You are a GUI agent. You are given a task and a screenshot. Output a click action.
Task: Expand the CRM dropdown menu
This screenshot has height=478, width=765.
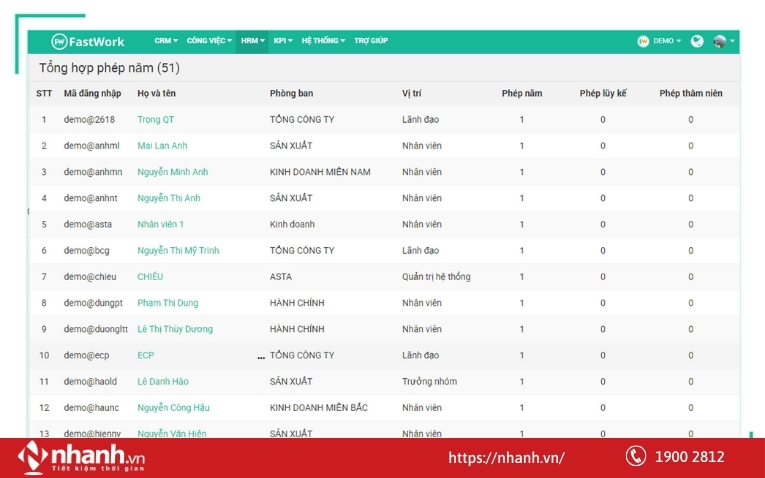point(166,41)
